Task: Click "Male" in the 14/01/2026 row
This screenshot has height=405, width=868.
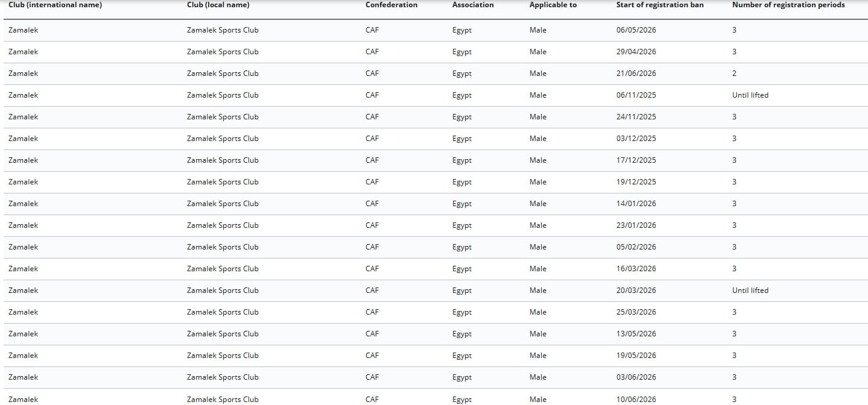Action: tap(538, 204)
